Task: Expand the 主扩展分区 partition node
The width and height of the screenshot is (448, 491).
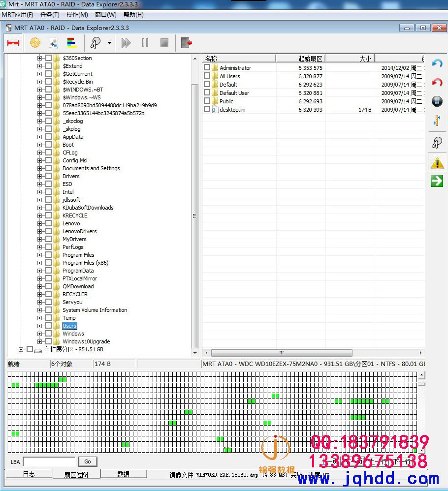Action: pos(21,349)
